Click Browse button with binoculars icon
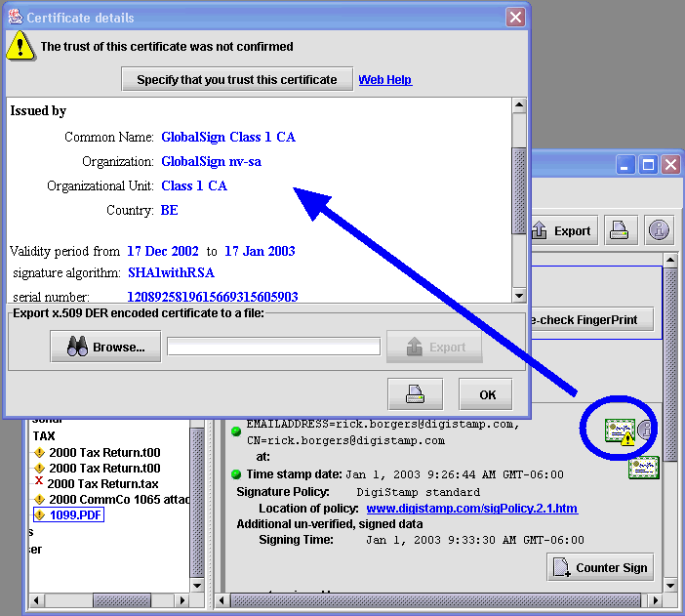The height and width of the screenshot is (616, 685). point(105,347)
